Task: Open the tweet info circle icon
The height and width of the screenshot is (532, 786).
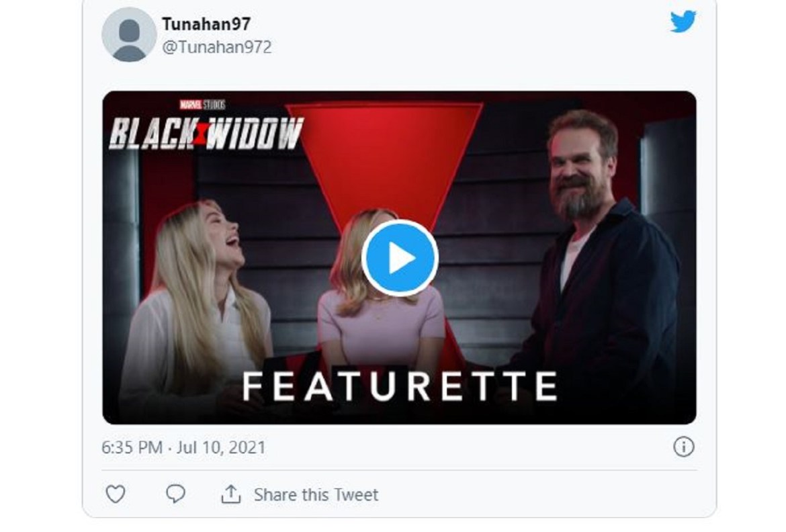Action: (683, 447)
